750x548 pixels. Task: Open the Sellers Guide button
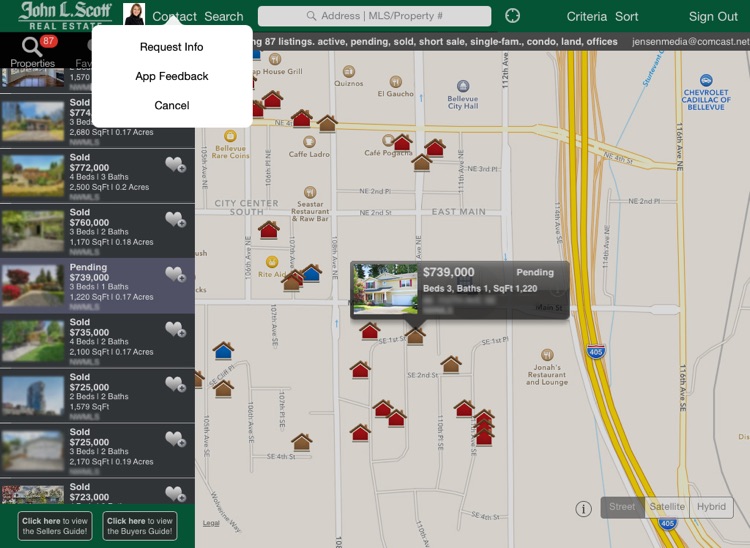tap(55, 526)
